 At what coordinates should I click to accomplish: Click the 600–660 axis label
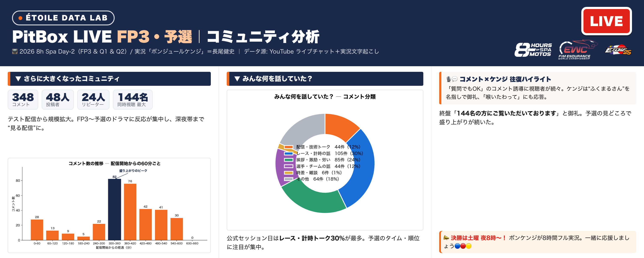click(192, 243)
